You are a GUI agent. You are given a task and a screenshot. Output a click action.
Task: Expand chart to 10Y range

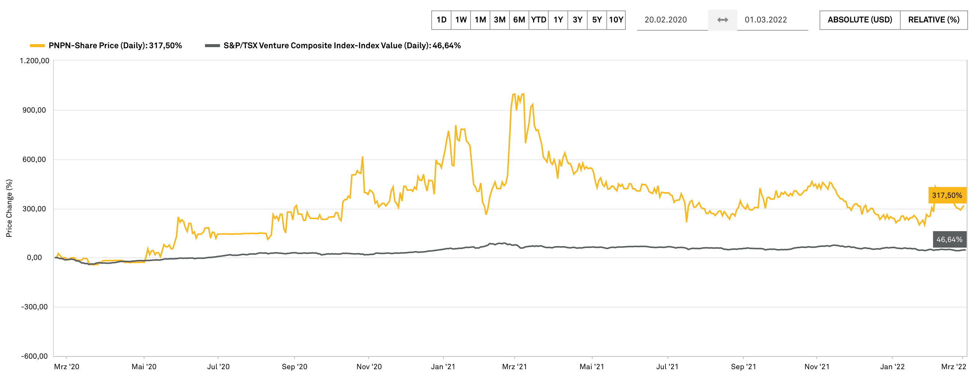click(x=616, y=20)
